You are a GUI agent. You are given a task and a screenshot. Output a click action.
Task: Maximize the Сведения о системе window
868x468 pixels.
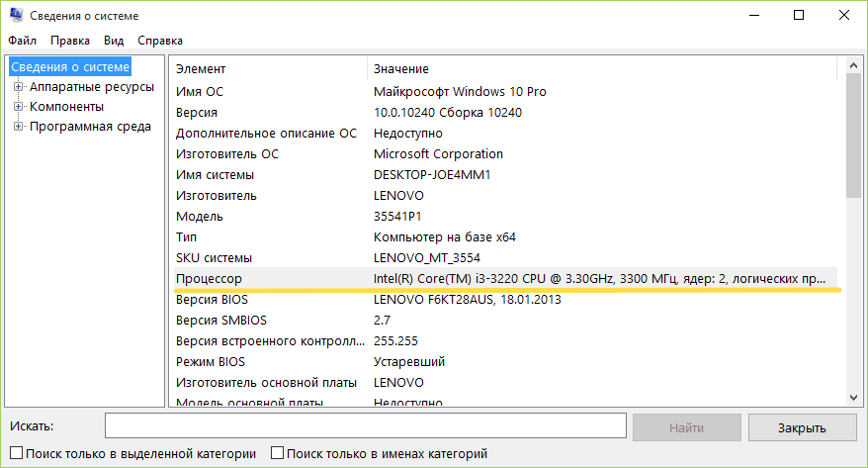798,16
